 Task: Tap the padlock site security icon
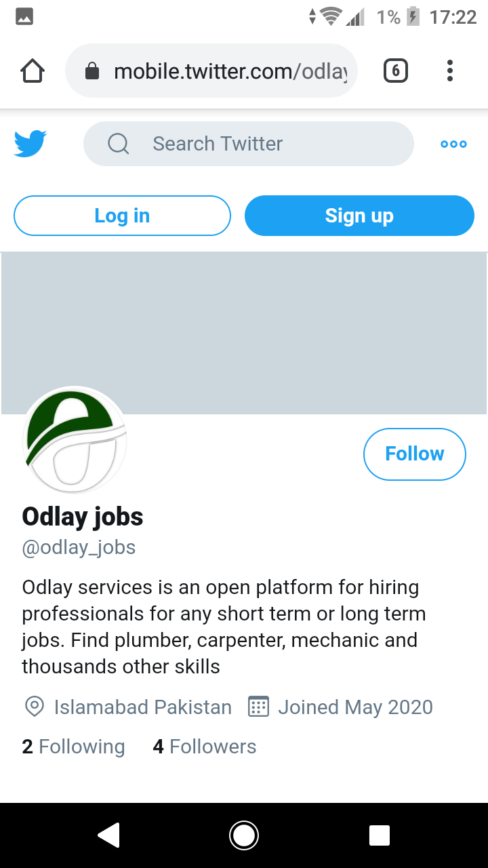click(92, 71)
